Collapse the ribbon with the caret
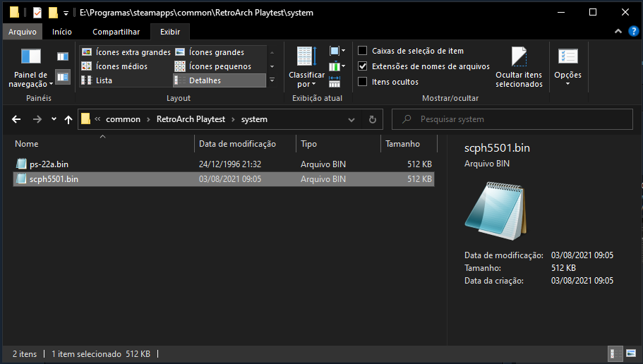 [x=618, y=32]
